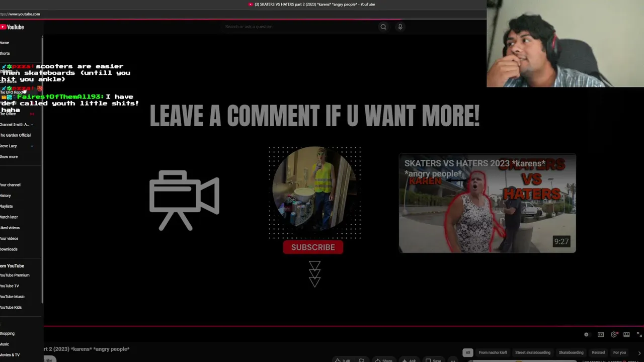
Task: Go to Home in sidebar
Action: [5, 43]
